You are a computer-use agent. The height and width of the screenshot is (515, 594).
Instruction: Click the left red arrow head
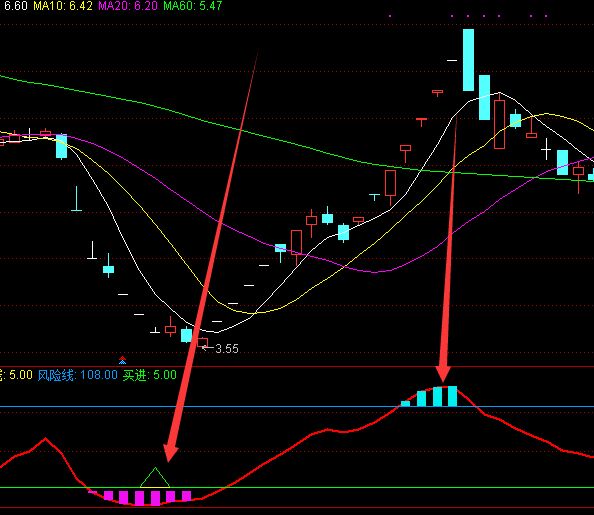tap(170, 453)
